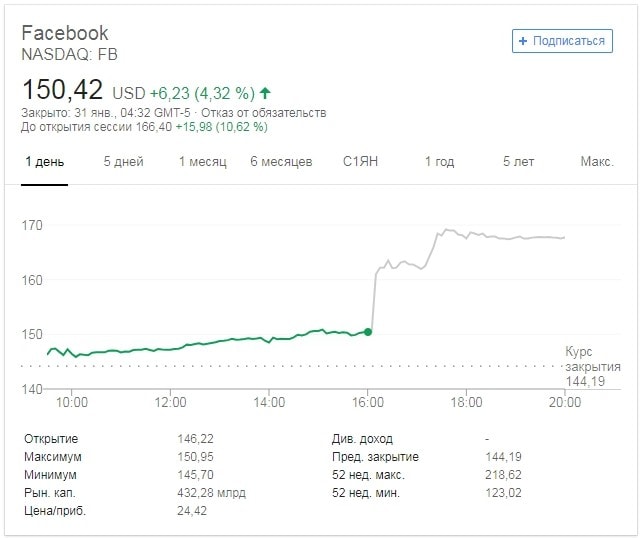
Task: Switch to the 5 дней tab
Action: coord(123,162)
